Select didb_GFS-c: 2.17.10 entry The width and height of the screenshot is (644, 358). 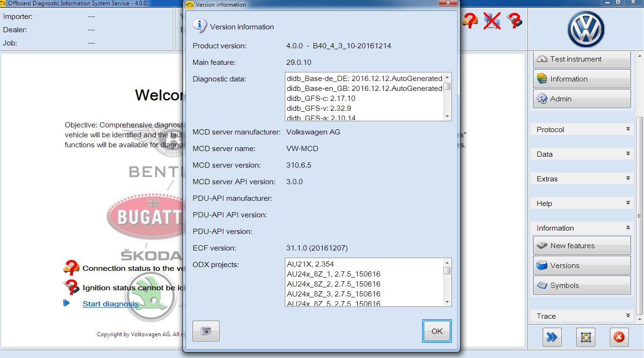click(321, 98)
